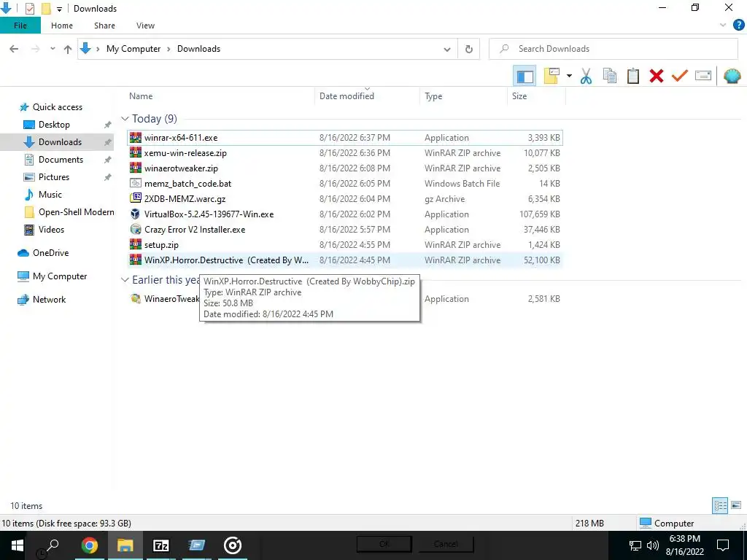Collapse the Earlier this year group
747x560 pixels.
pos(125,279)
